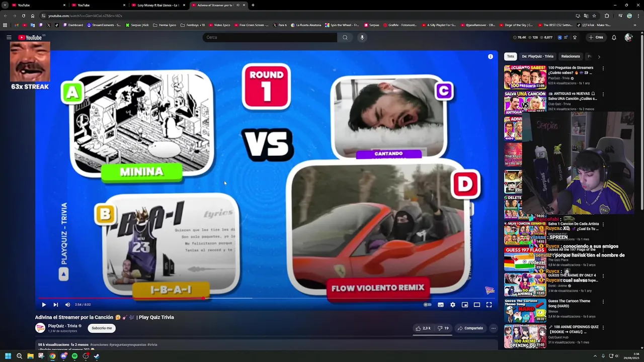Open a new browser tab
Screen dimensions: 644x362
pos(253,5)
